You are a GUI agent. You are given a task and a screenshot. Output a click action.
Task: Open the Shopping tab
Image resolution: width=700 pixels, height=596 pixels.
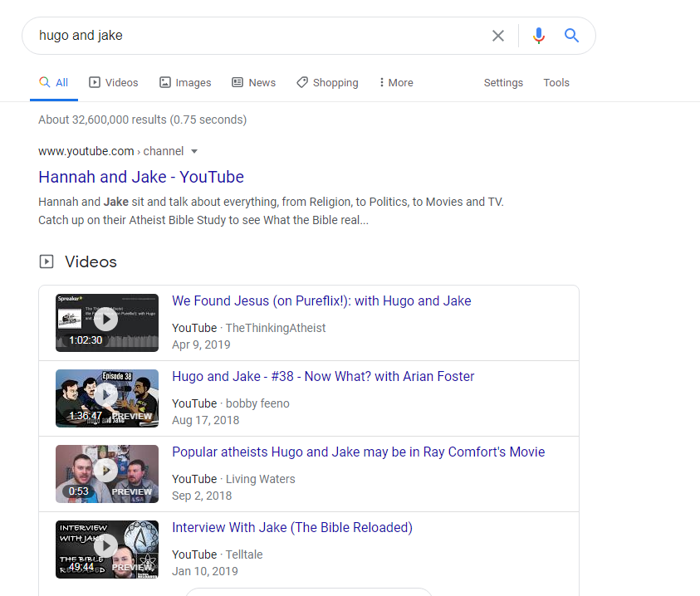pos(327,82)
